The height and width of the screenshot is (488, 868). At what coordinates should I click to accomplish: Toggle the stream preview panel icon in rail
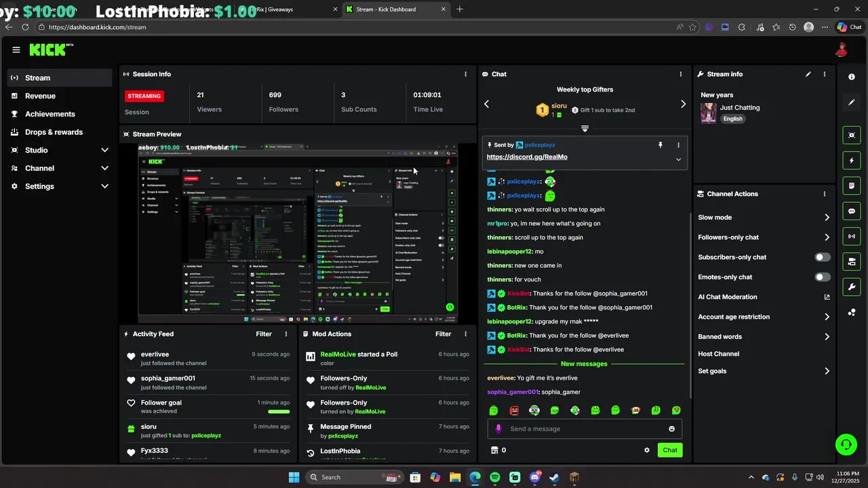coord(852,135)
